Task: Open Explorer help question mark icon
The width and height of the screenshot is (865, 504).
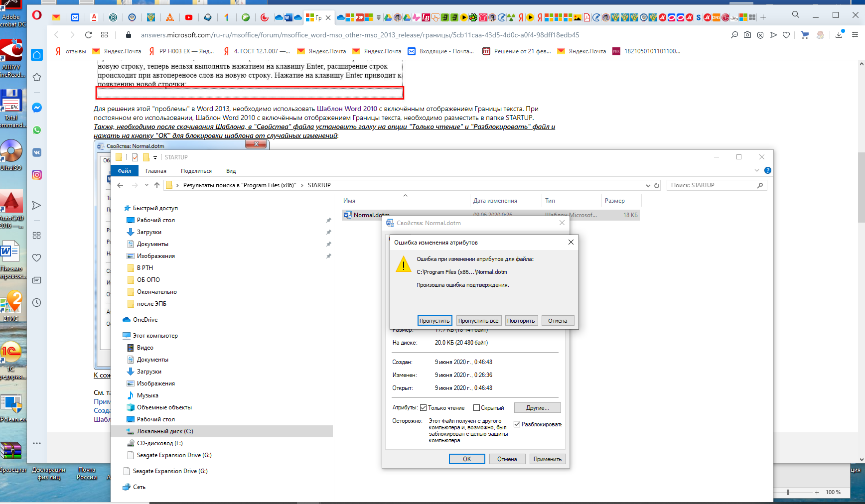Action: tap(768, 170)
